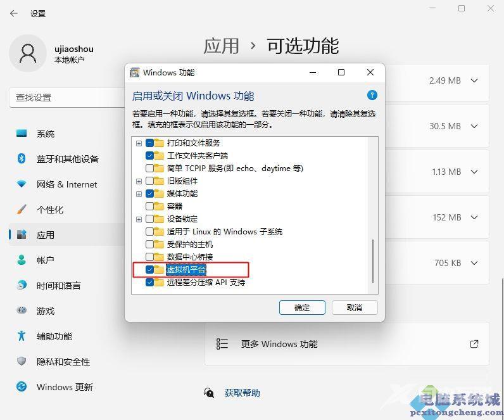Check the 数据中心桥接 checkbox
Image resolution: width=504 pixels, height=420 pixels.
149,257
